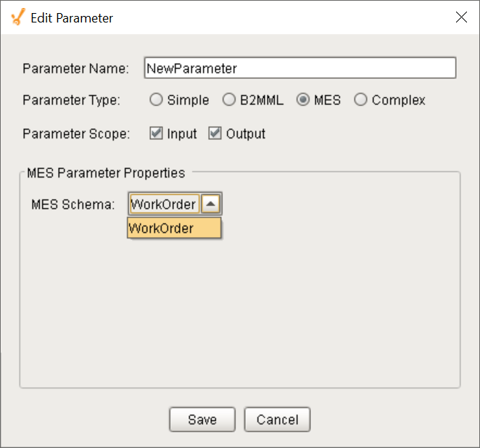The width and height of the screenshot is (480, 448).
Task: Select the Simple parameter type
Action: [x=156, y=101]
